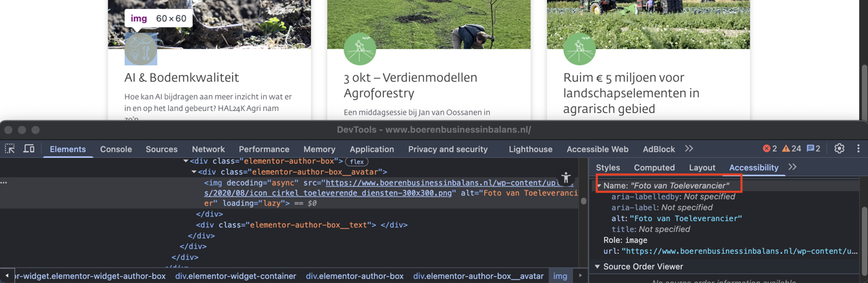
Task: Open the Computed styles tab
Action: [x=654, y=167]
